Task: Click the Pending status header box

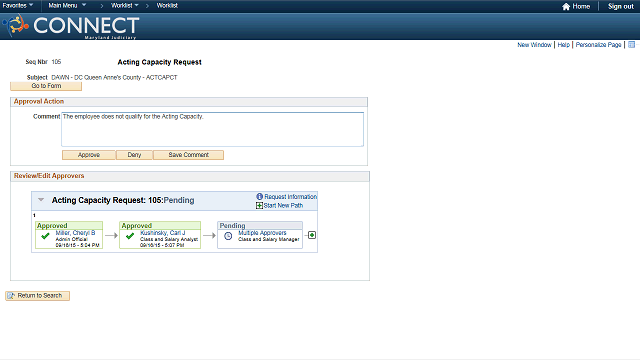Action: 260,225
